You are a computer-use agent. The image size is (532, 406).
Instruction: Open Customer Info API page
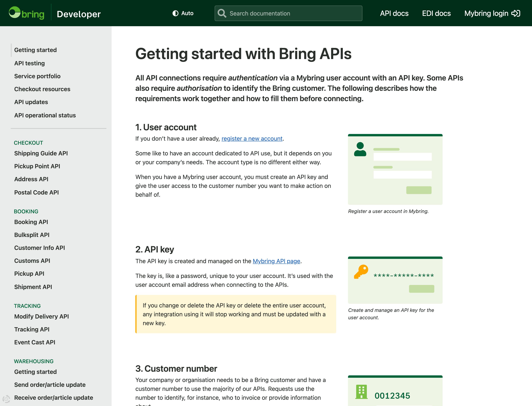pyautogui.click(x=39, y=248)
